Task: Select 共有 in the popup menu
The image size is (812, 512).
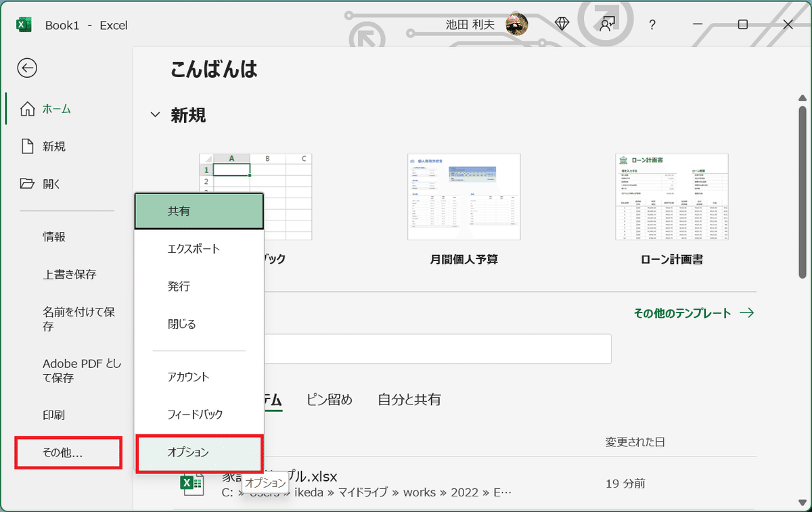Action: [199, 211]
